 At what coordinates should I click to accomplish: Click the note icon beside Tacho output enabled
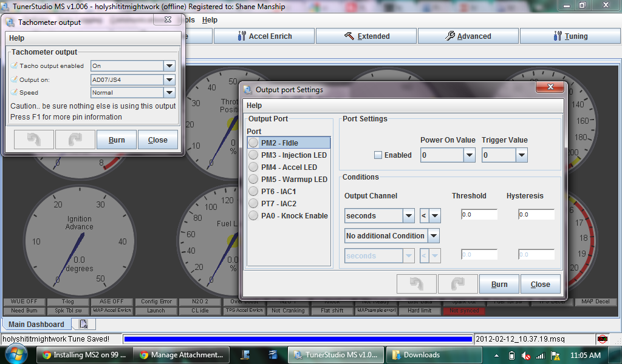click(14, 66)
